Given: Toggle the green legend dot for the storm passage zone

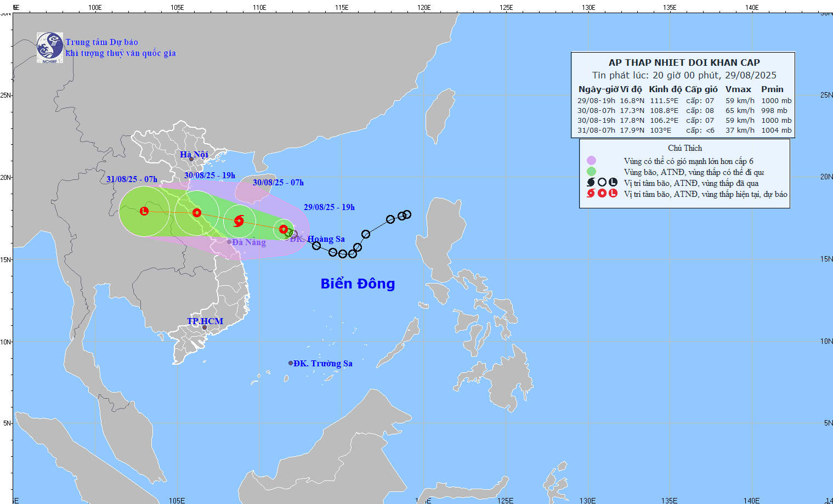Looking at the screenshot, I should point(592,171).
